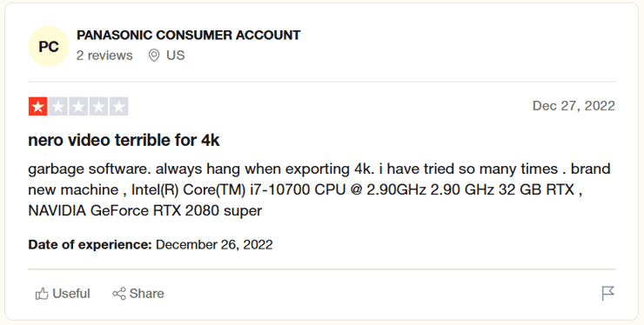The image size is (644, 325).
Task: Click the December 26, 2022 experience date
Action: (x=214, y=245)
